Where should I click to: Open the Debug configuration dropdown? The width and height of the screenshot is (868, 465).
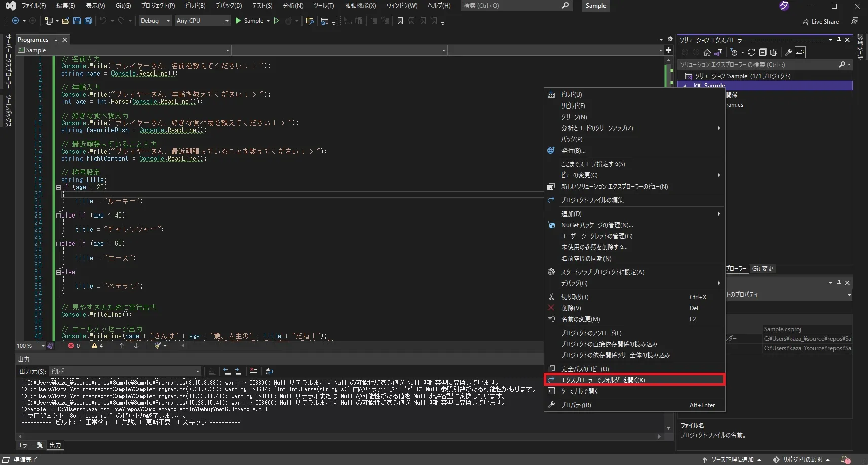point(155,21)
